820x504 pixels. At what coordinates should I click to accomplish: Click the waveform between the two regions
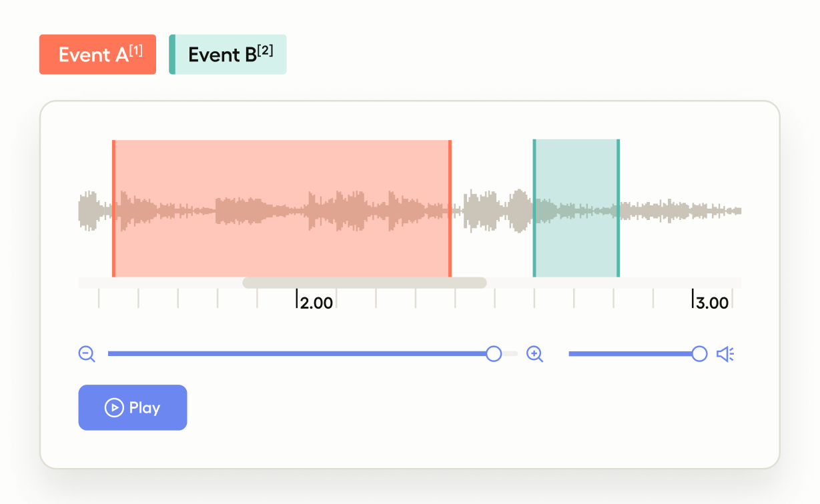tap(492, 211)
